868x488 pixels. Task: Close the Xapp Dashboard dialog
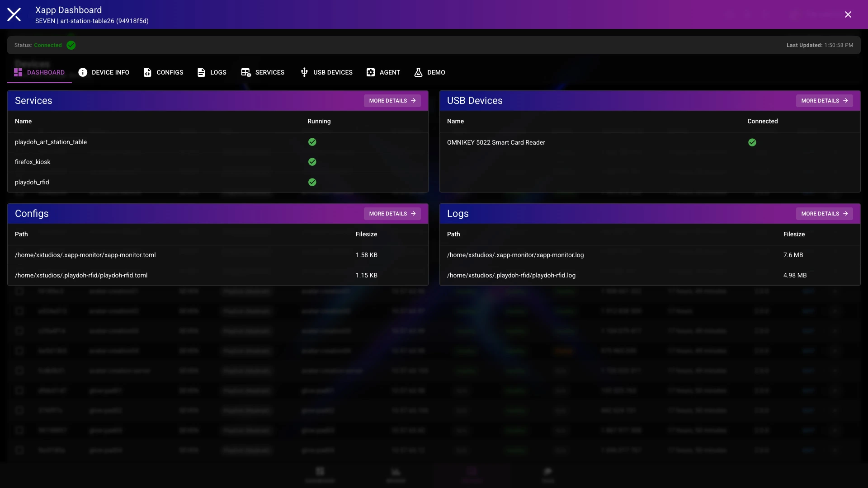tap(848, 14)
